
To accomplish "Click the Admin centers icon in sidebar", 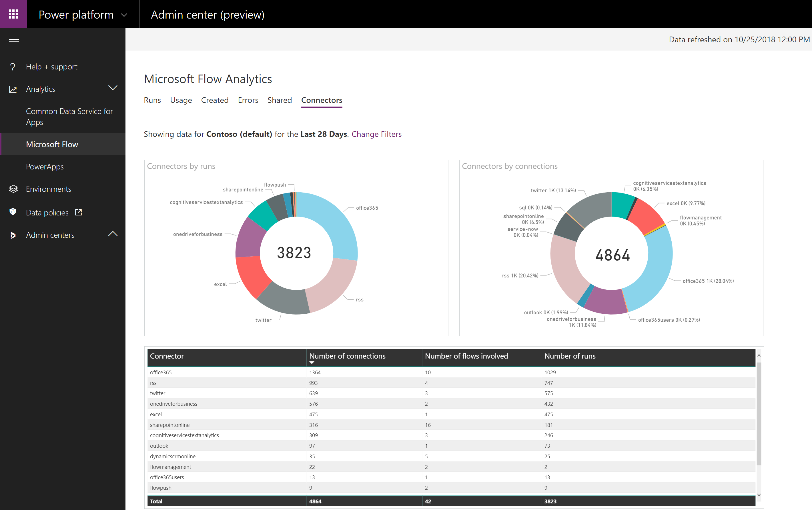I will click(13, 235).
